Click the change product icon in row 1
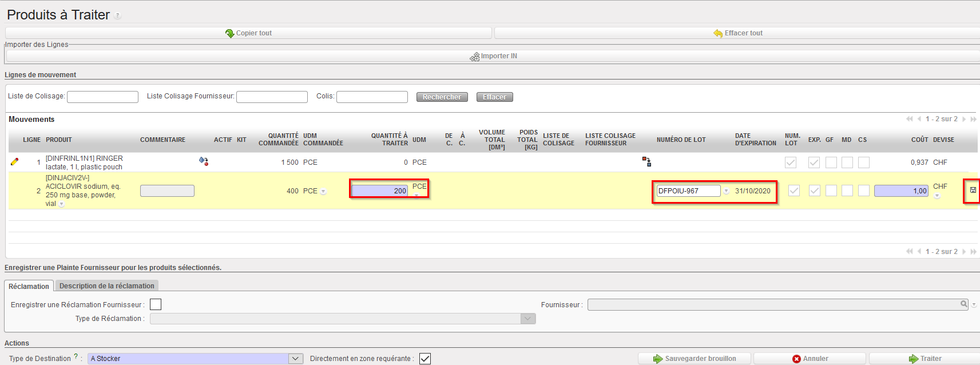This screenshot has width=980, height=365. (203, 161)
